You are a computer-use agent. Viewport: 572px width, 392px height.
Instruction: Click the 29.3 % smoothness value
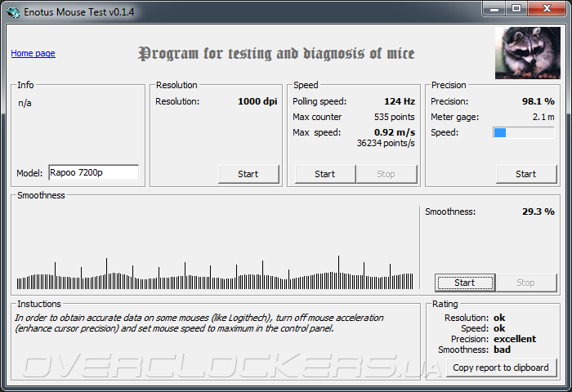pyautogui.click(x=538, y=212)
